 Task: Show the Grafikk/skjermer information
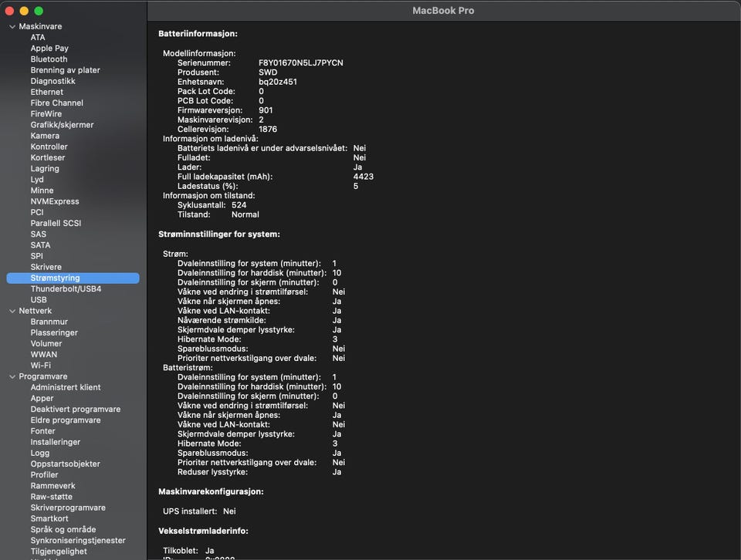pos(62,125)
